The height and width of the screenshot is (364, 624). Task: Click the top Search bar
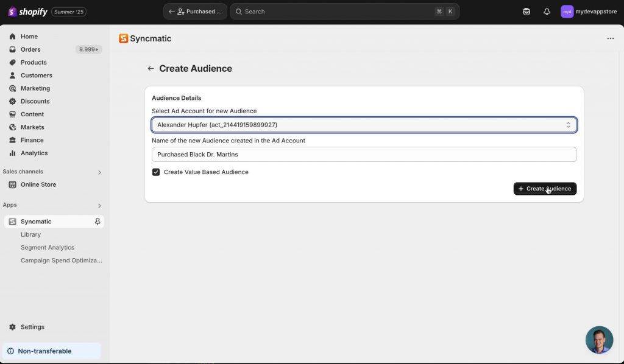345,12
